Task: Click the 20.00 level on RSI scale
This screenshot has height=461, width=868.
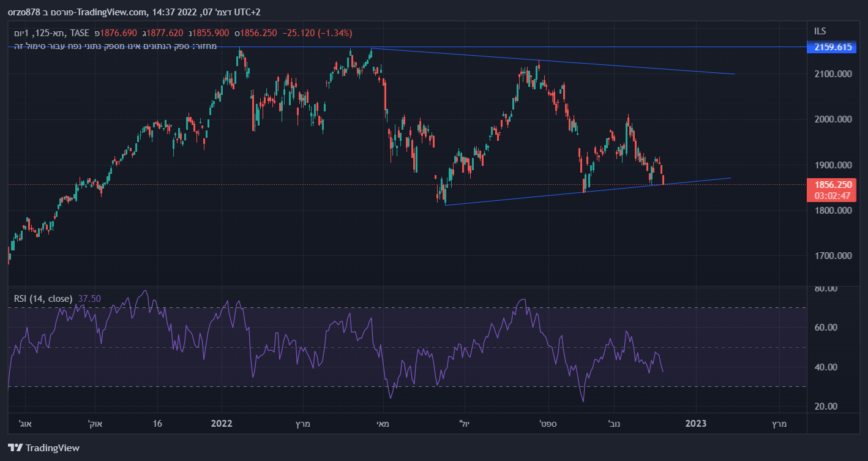Action: (826, 407)
